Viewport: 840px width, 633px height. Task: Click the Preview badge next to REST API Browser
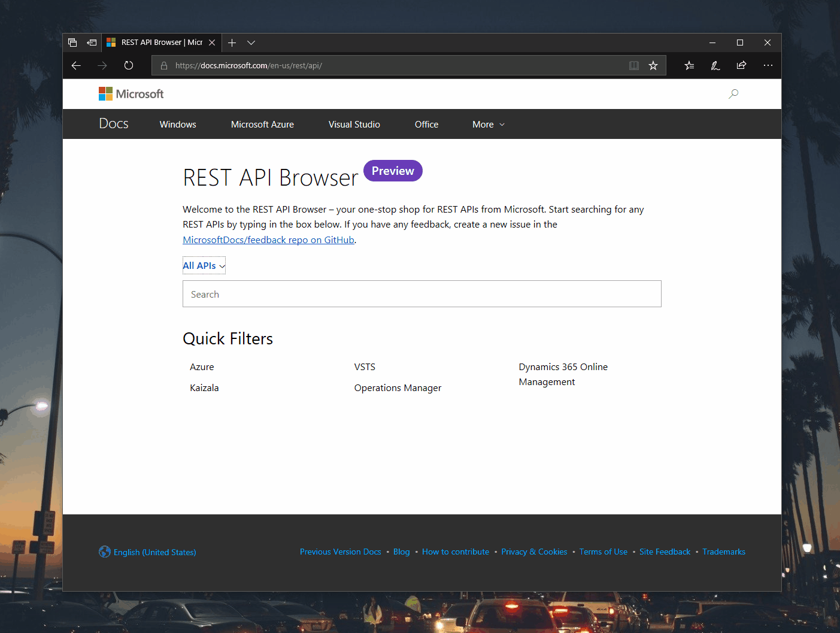click(393, 171)
